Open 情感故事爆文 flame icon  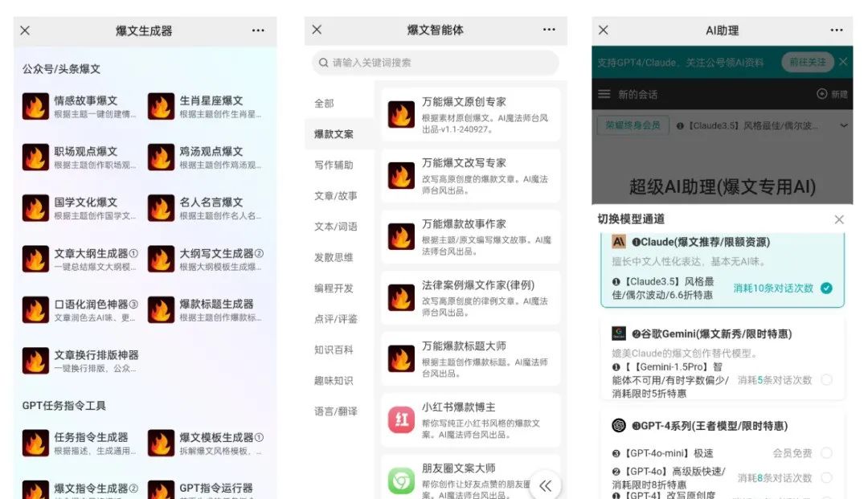pos(35,106)
